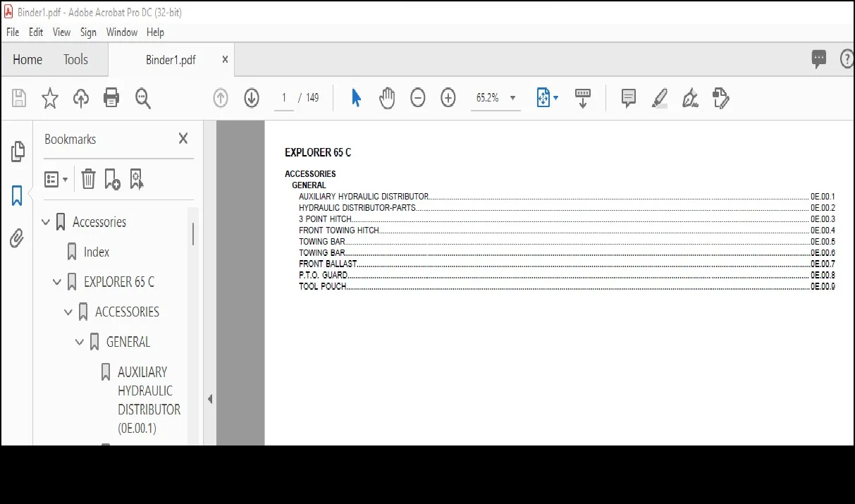Screen dimensions: 855x504
Task: Open the zoom level dropdown arrow
Action: tap(512, 98)
